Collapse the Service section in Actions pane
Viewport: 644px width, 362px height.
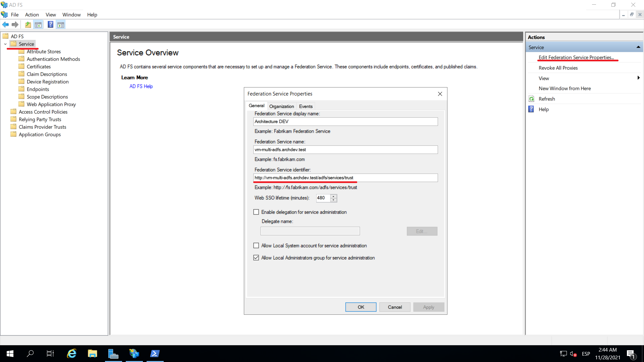(x=638, y=47)
